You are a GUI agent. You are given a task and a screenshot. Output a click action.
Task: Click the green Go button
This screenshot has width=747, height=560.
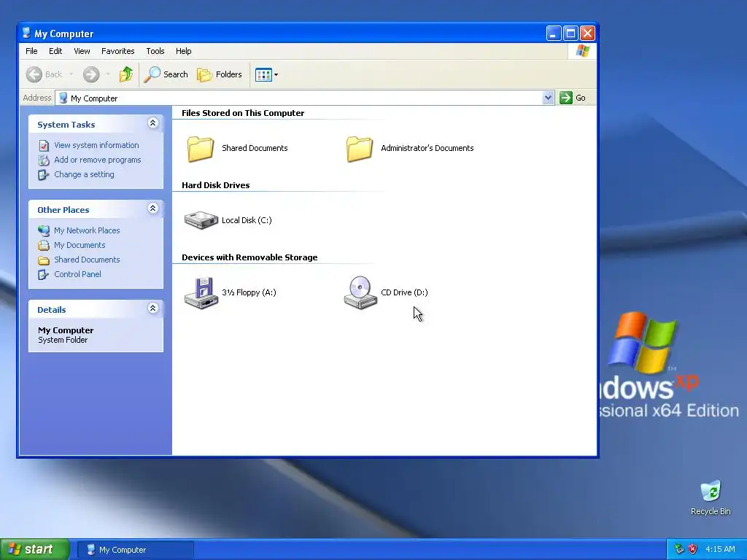(572, 98)
